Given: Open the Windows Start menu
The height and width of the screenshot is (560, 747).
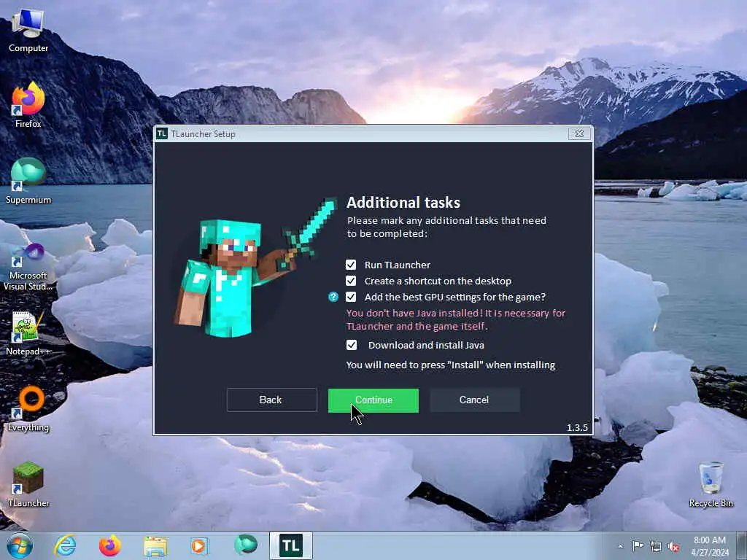Looking at the screenshot, I should [20, 545].
